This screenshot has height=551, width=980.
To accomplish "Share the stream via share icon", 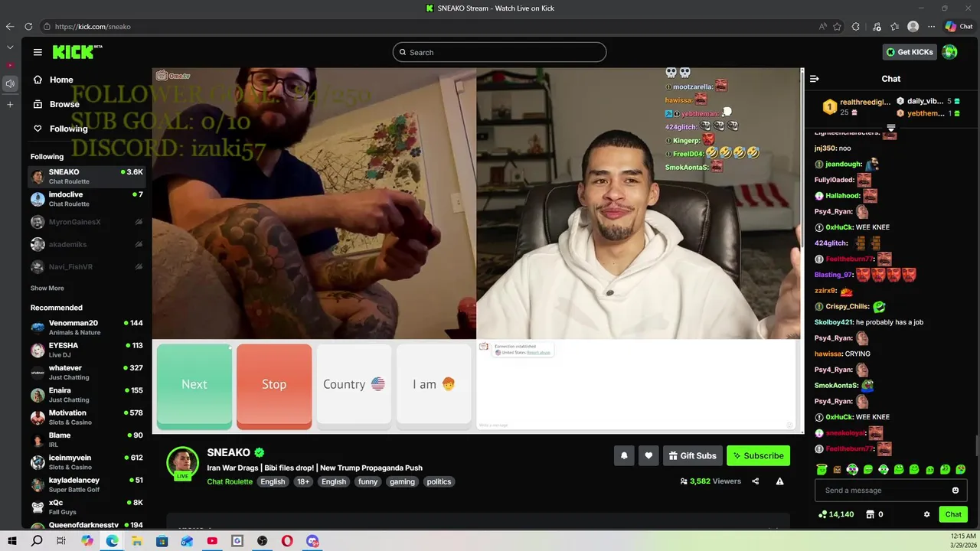I will [755, 481].
